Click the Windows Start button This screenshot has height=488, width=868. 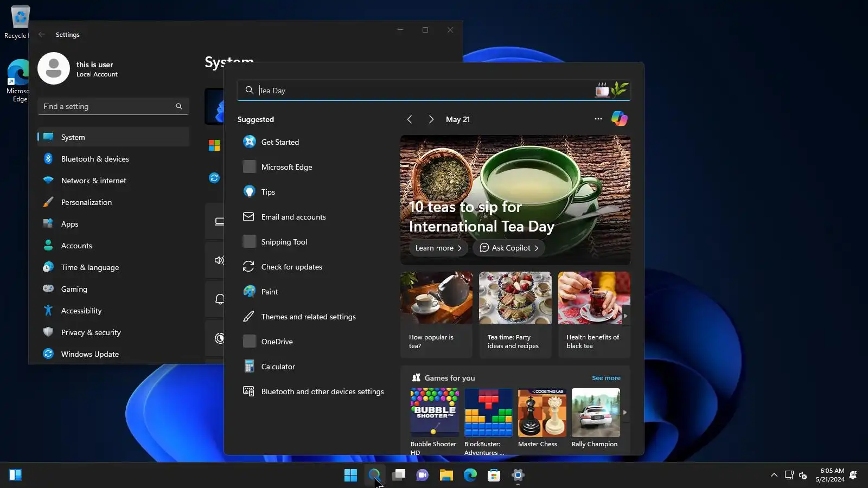pyautogui.click(x=350, y=475)
